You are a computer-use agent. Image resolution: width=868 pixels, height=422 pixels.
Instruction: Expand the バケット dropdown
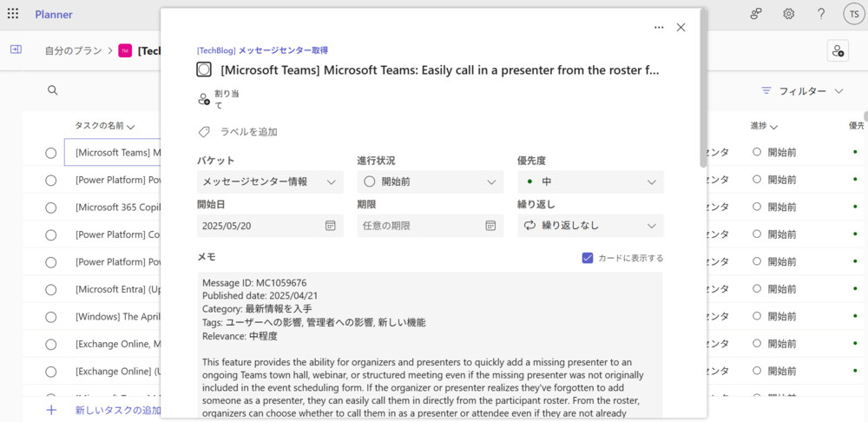click(x=270, y=181)
